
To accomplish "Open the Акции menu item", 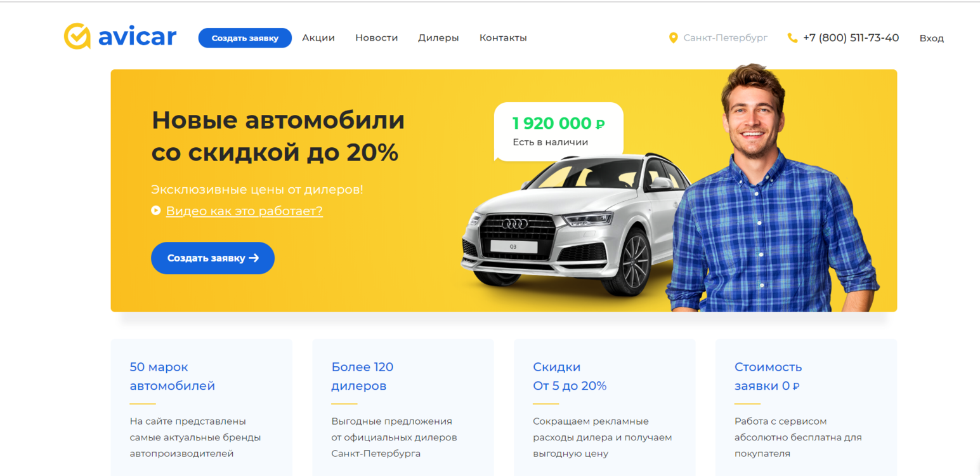I will [318, 38].
